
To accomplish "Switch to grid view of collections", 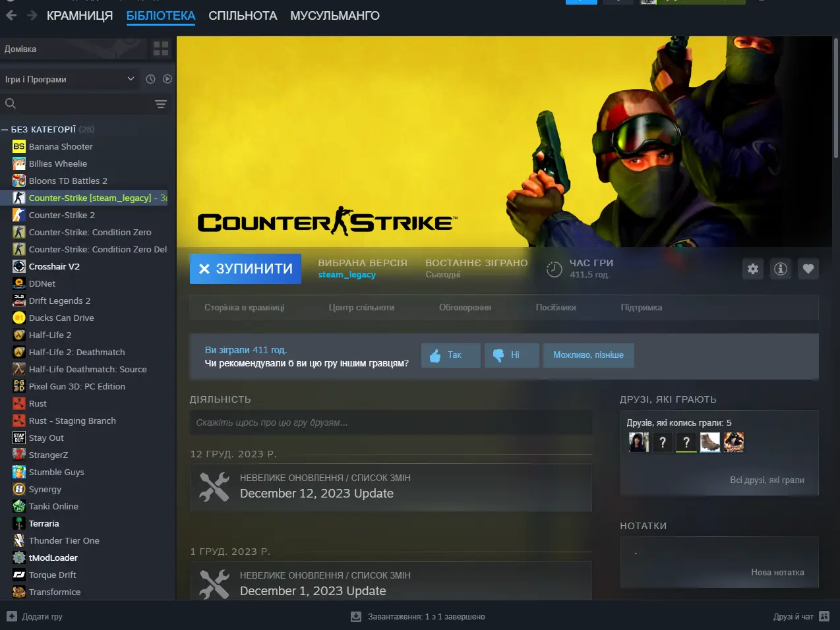I will pos(161,49).
